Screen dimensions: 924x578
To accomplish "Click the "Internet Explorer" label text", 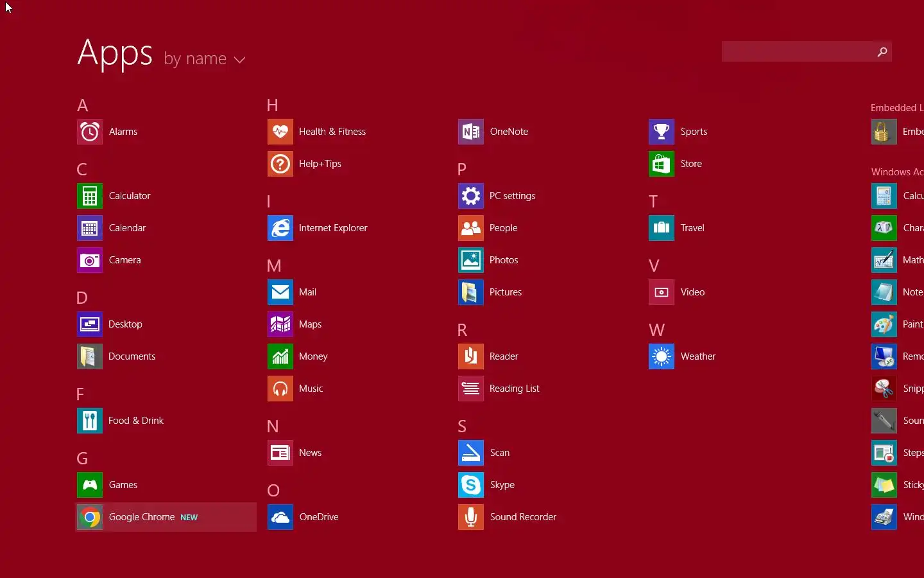I will [333, 228].
